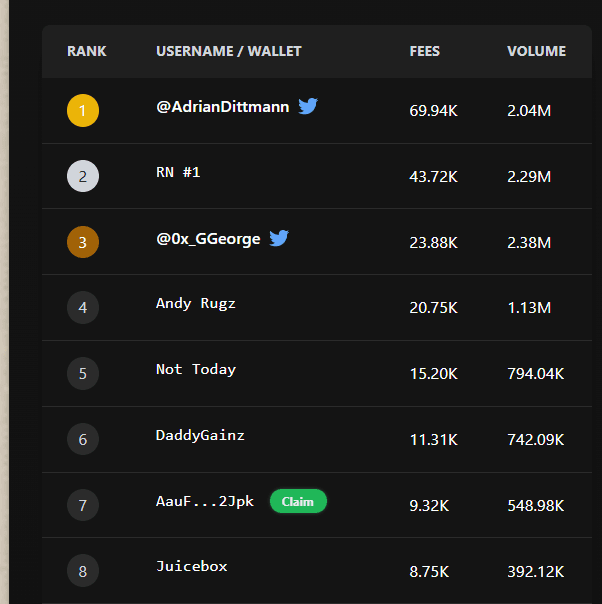The height and width of the screenshot is (604, 602).
Task: Click the Juicebox username entry
Action: click(192, 566)
